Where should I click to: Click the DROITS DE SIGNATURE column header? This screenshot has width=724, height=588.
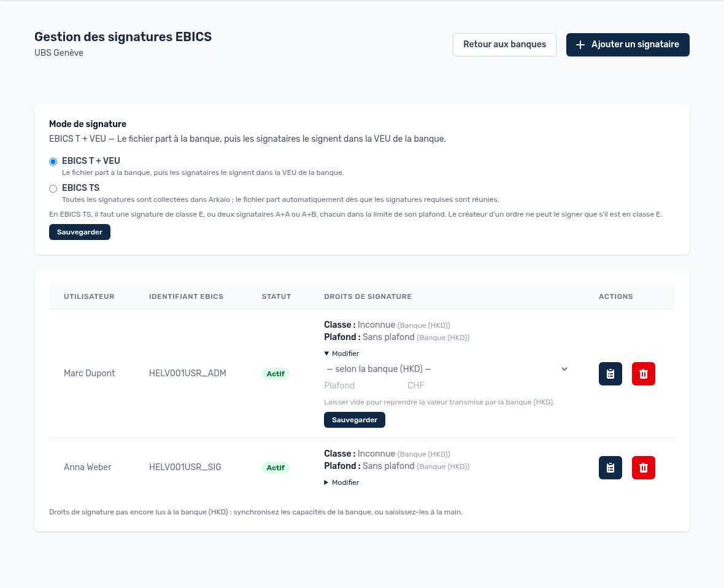point(368,296)
